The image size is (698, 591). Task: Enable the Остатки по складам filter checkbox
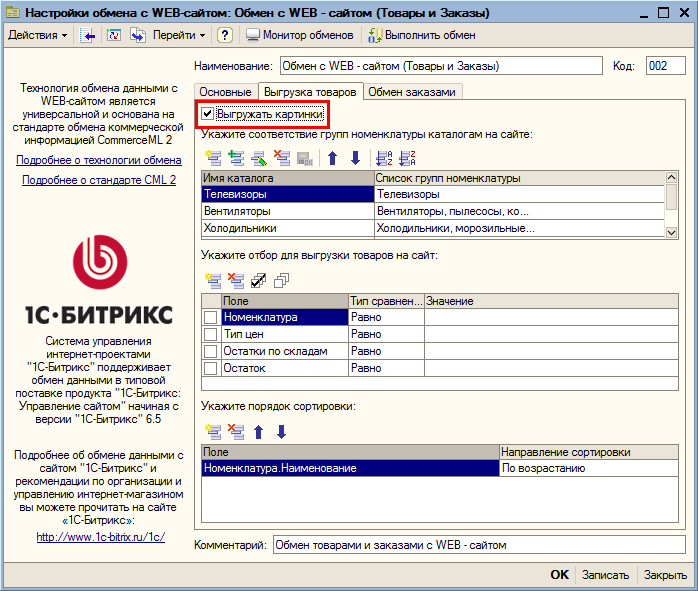[211, 351]
